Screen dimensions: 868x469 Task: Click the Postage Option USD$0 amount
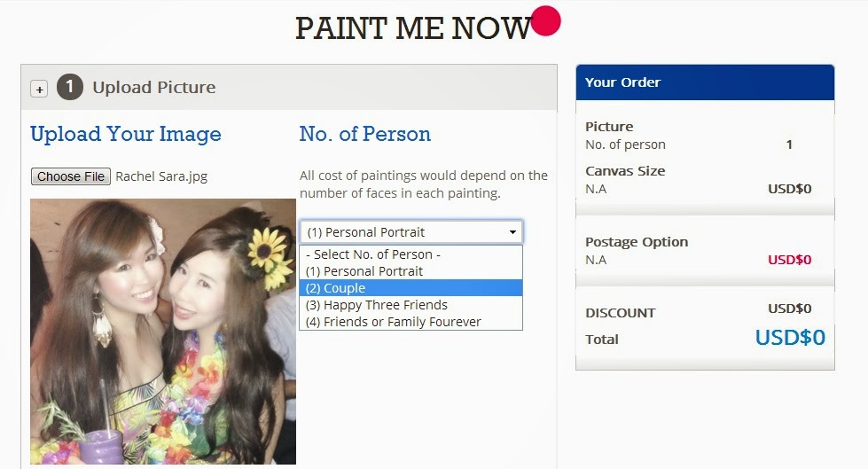click(x=789, y=260)
